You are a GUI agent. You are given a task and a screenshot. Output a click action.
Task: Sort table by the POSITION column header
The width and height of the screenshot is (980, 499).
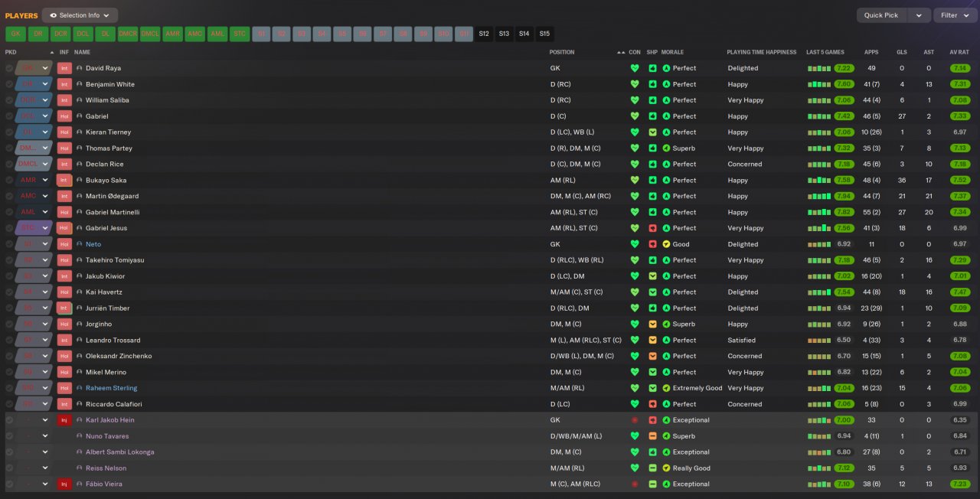[562, 52]
